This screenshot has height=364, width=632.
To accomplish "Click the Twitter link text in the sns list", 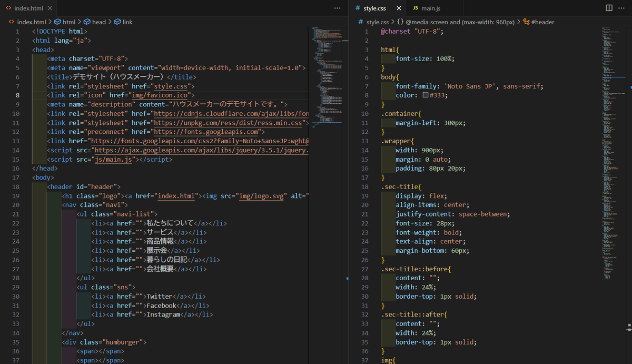I will click(160, 296).
